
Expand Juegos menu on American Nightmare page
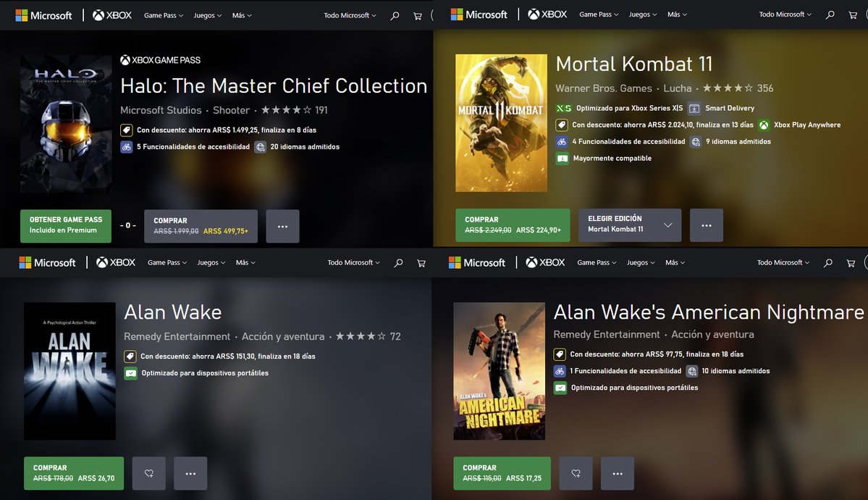[641, 263]
